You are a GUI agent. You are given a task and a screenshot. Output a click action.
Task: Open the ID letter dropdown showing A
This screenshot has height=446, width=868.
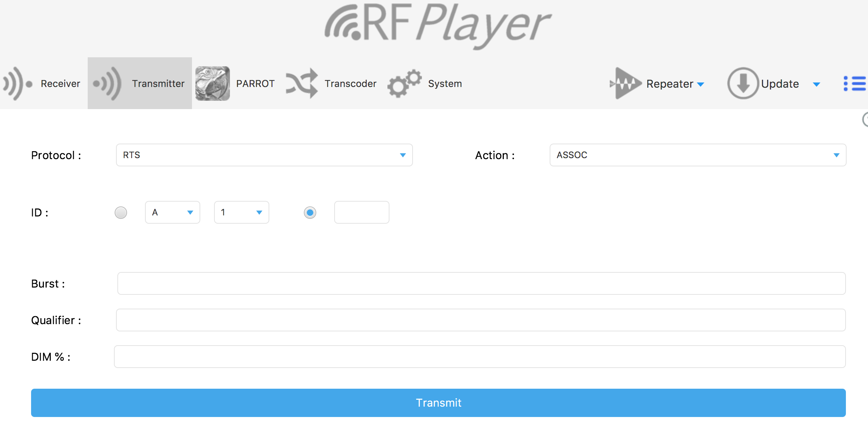173,212
